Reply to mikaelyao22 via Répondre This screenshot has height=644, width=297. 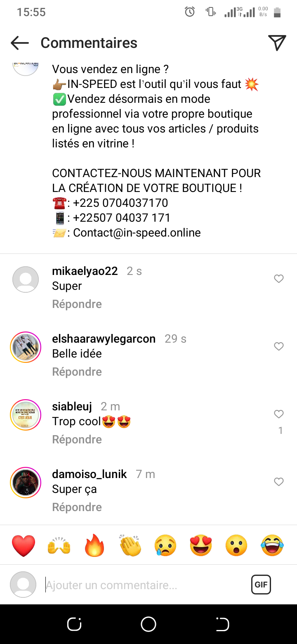click(77, 304)
